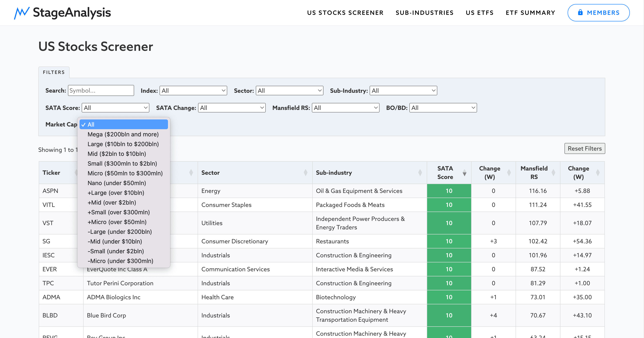Viewport: 644px width, 338px height.
Task: Click ticker ASPN
Action: tap(50, 191)
